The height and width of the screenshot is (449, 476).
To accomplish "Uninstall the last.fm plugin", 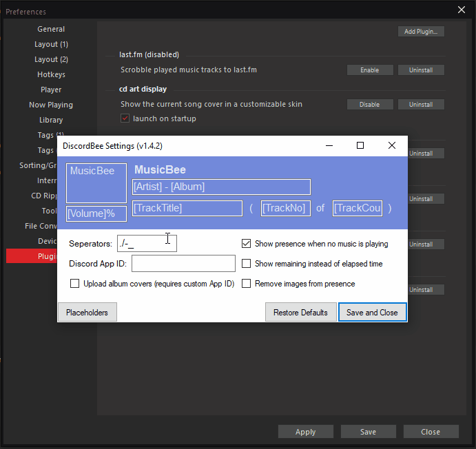I will 421,70.
